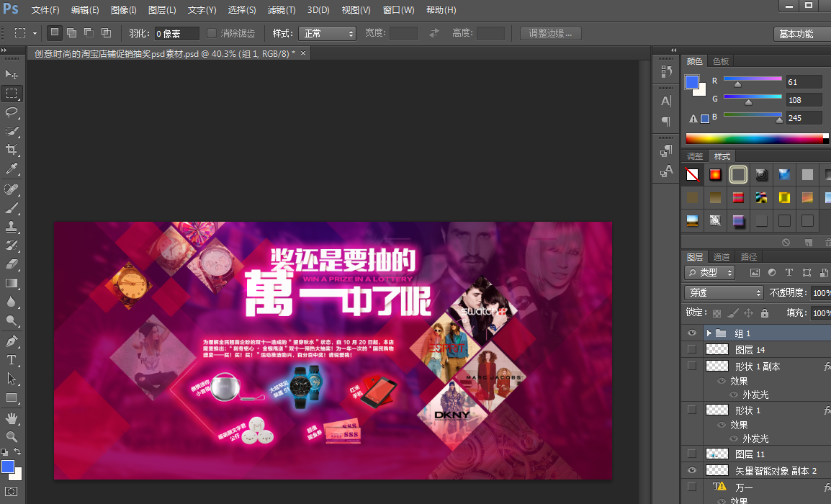Screen dimensions: 831x504
Task: Open the 基本功能 workspace dropdown
Action: [802, 33]
